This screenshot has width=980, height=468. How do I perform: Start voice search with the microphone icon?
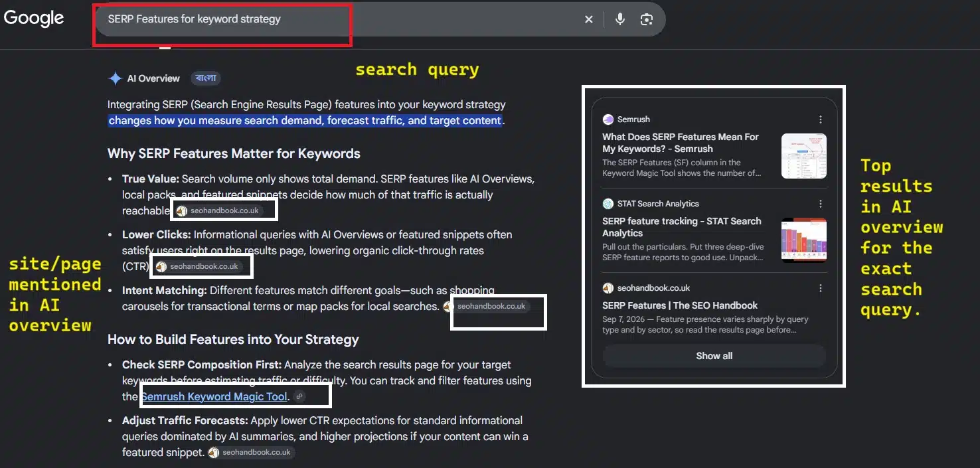[620, 19]
